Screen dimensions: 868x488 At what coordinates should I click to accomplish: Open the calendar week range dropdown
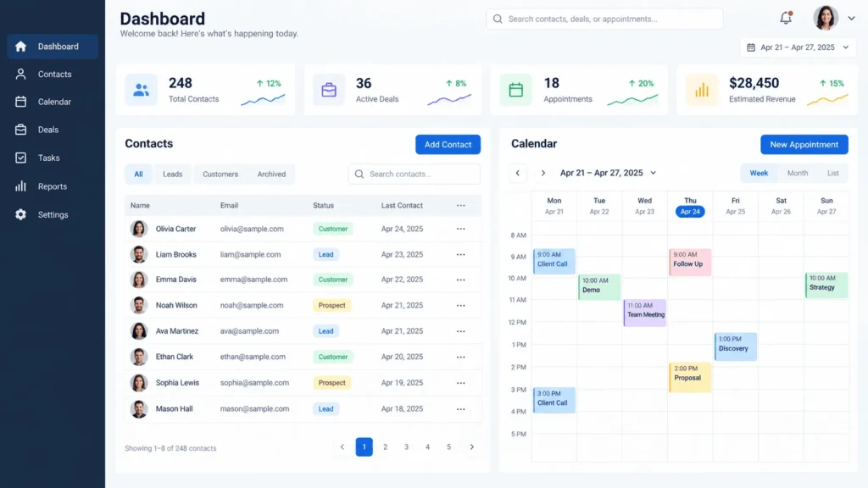click(x=608, y=173)
